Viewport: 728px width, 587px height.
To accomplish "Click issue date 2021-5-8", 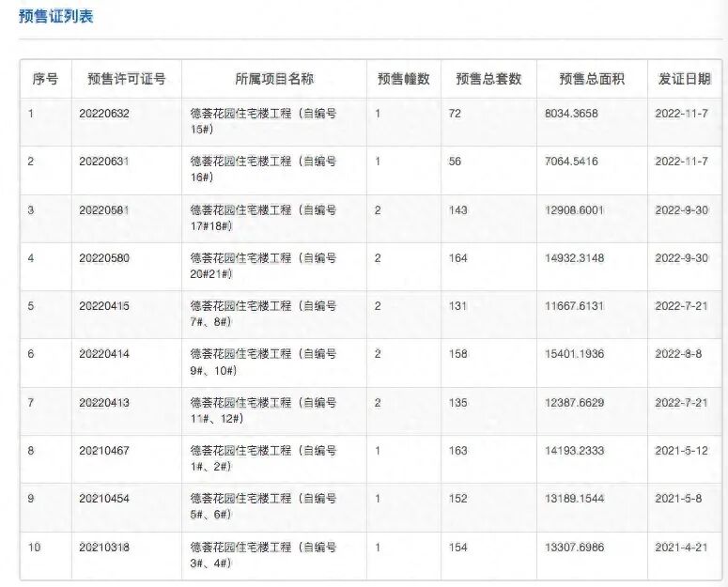I will (678, 499).
